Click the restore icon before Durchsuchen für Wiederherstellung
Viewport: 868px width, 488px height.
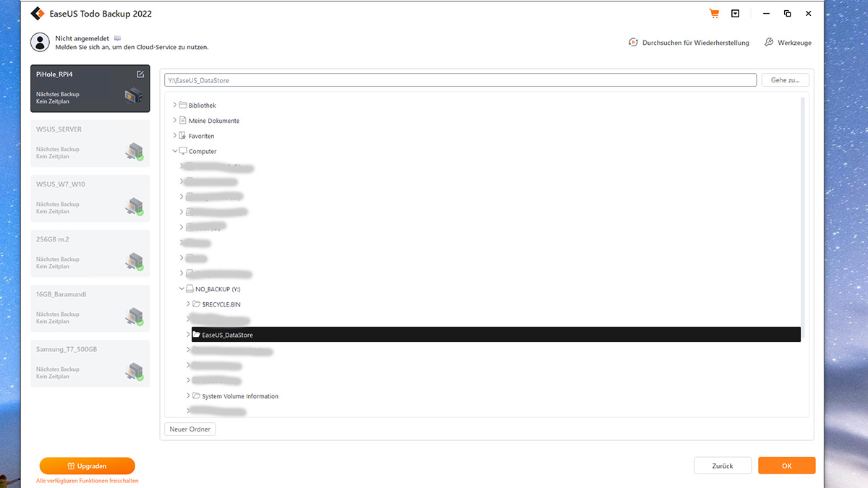[633, 43]
